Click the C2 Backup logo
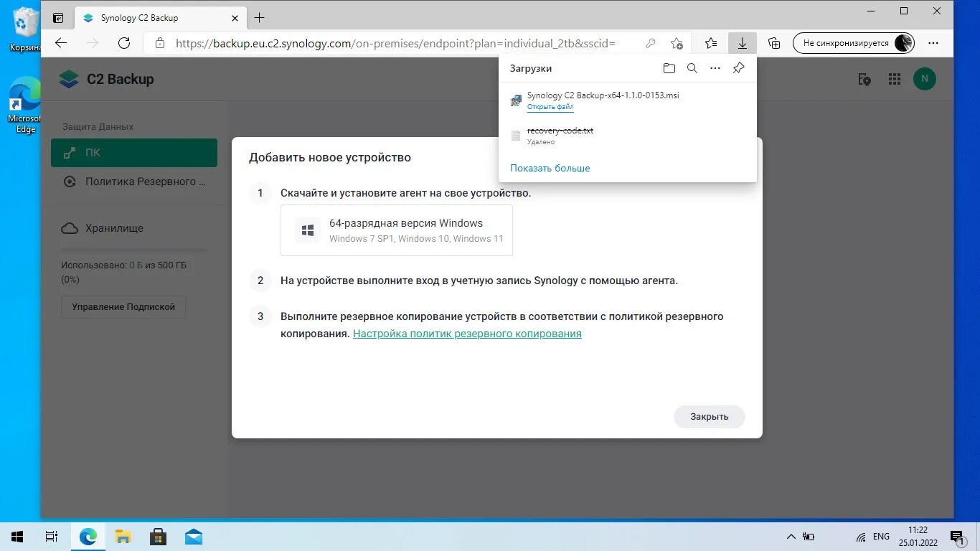980x551 pixels. 106,79
